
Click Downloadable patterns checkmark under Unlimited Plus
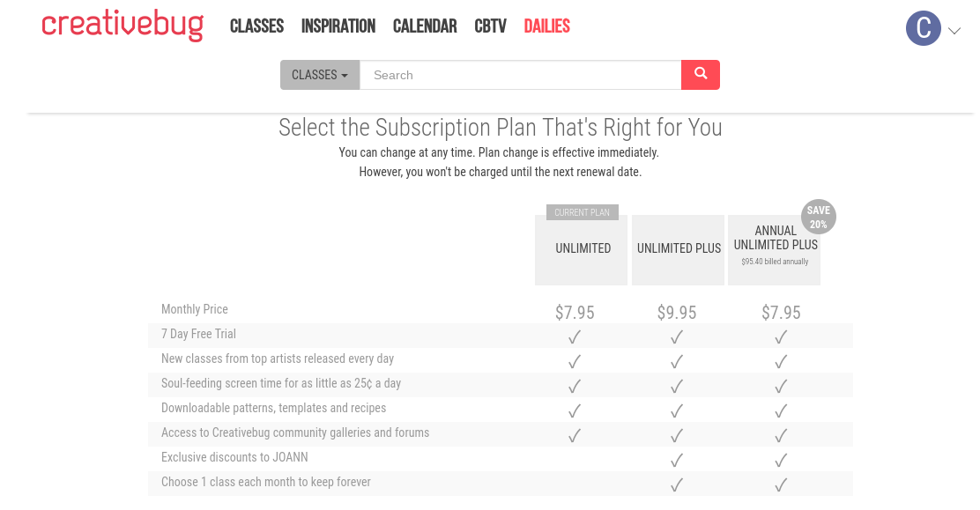tap(677, 410)
